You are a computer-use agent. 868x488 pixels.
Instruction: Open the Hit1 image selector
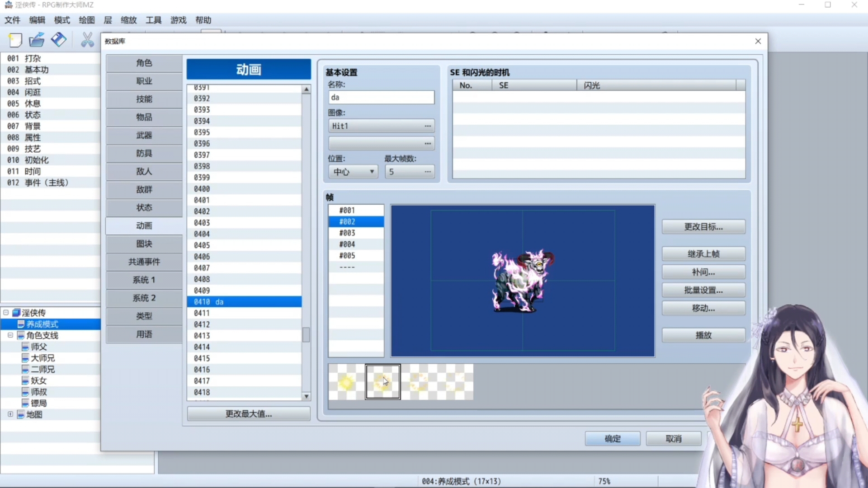381,126
